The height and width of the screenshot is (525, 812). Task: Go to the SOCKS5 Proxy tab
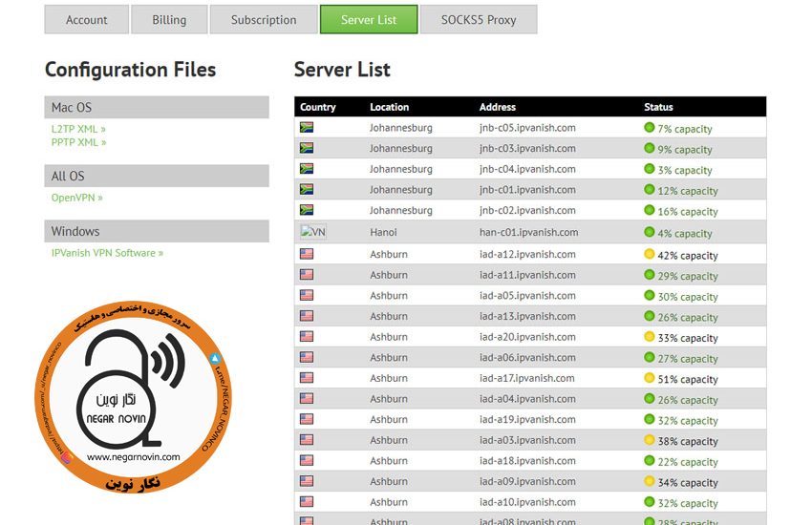pos(479,20)
